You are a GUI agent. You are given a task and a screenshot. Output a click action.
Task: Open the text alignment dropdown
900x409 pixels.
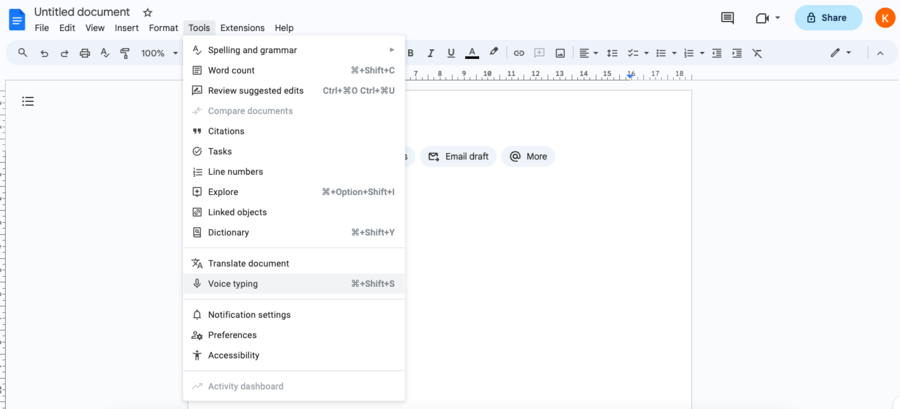(x=588, y=53)
